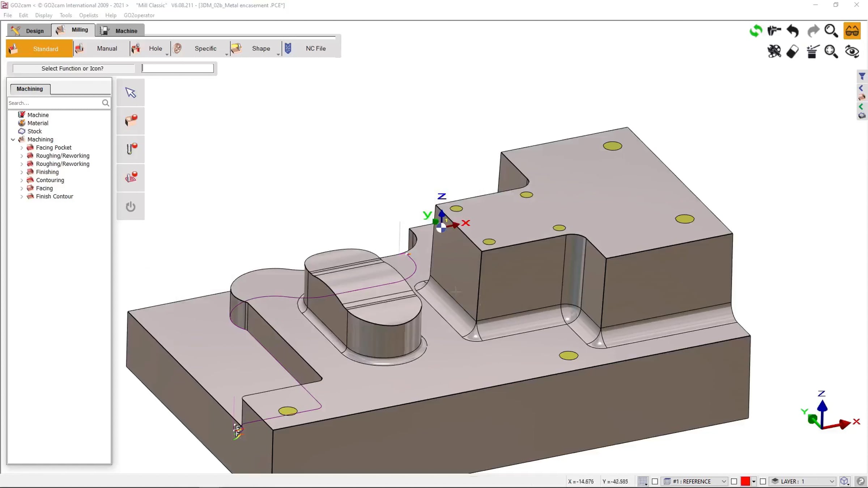Click the glasses view icon
This screenshot has height=488, width=868.
852,31
